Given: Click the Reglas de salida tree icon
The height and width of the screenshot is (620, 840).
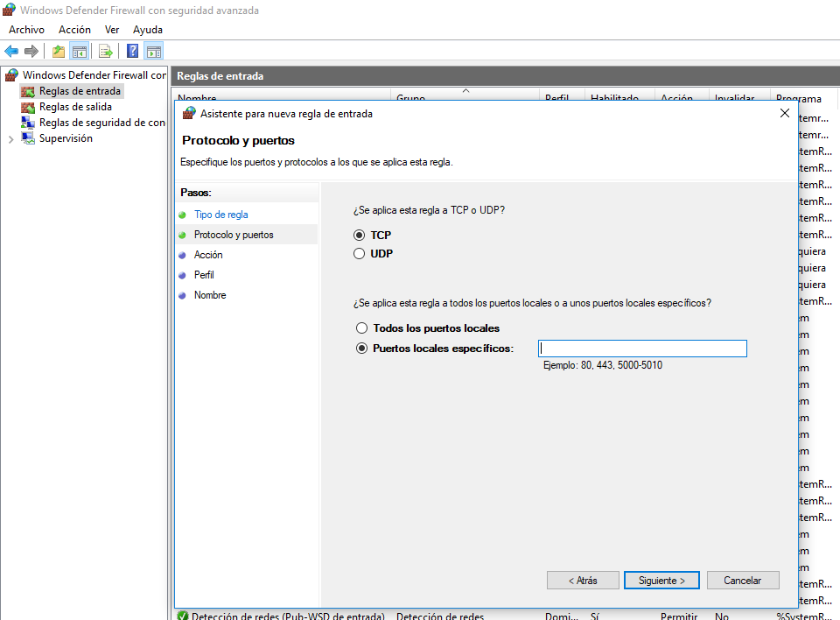Looking at the screenshot, I should [28, 107].
